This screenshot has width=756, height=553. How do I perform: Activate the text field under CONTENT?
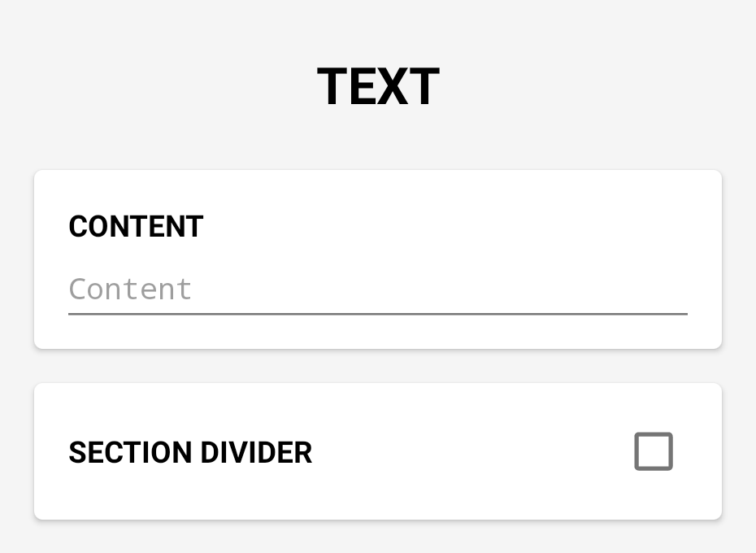coord(377,290)
